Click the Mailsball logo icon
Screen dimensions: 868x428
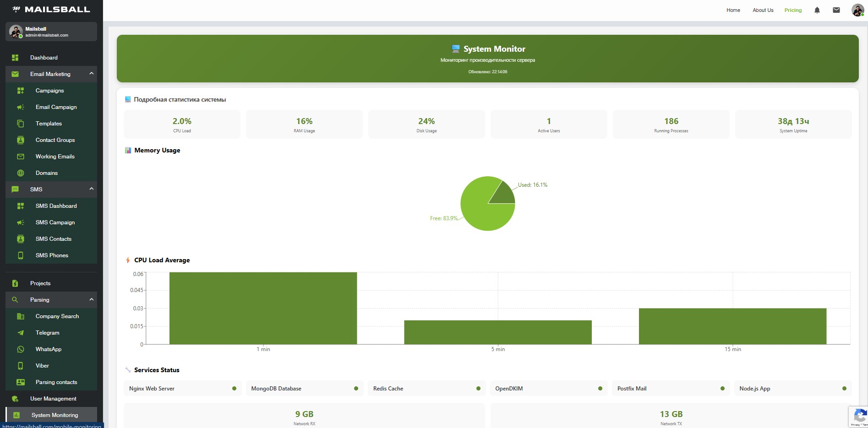(x=16, y=9)
